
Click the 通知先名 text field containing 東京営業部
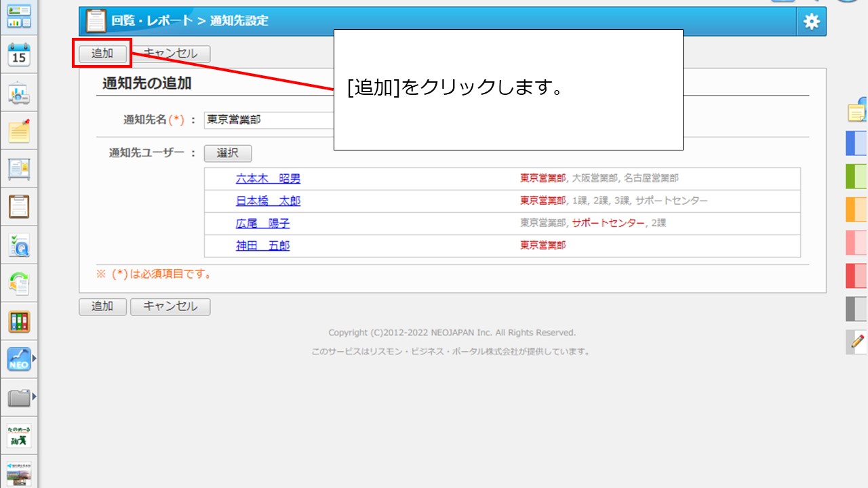pyautogui.click(x=269, y=120)
